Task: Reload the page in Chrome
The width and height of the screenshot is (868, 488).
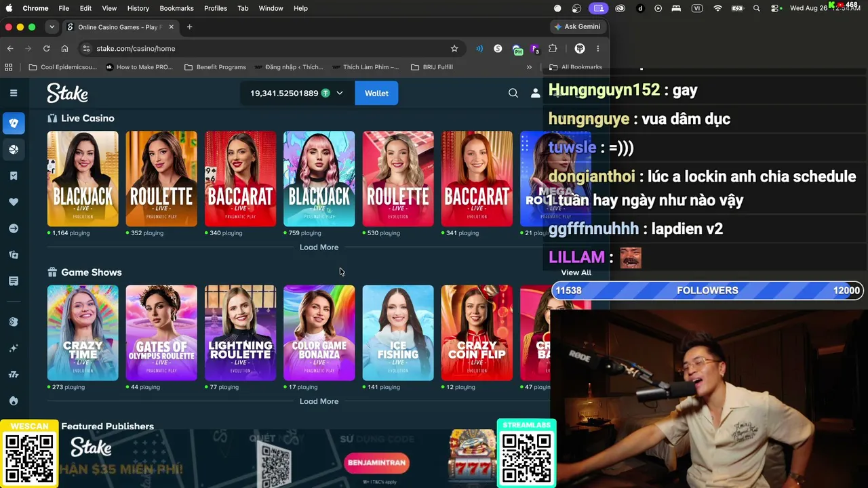Action: coord(46,49)
